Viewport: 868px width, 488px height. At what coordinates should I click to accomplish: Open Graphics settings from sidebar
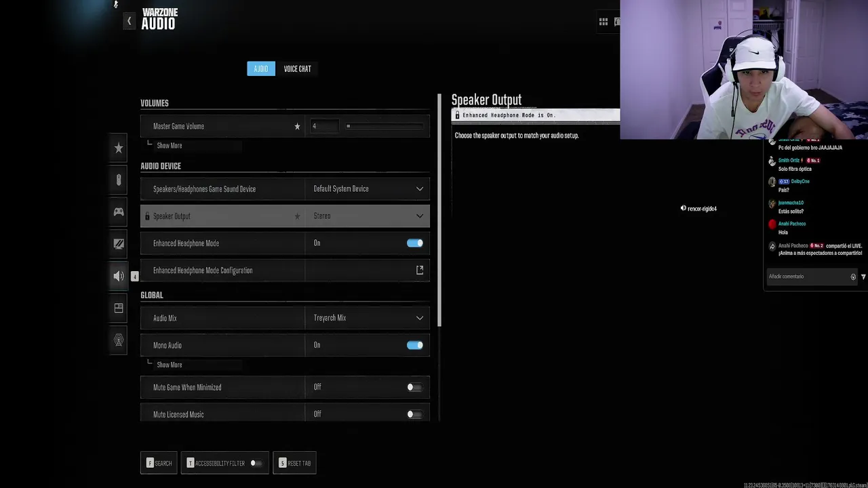pos(119,243)
